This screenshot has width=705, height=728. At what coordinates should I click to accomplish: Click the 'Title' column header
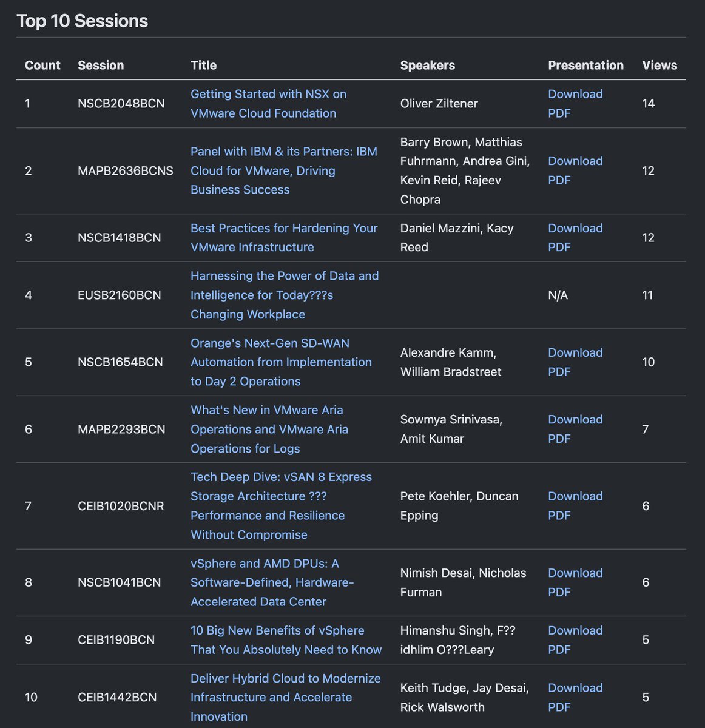(203, 65)
